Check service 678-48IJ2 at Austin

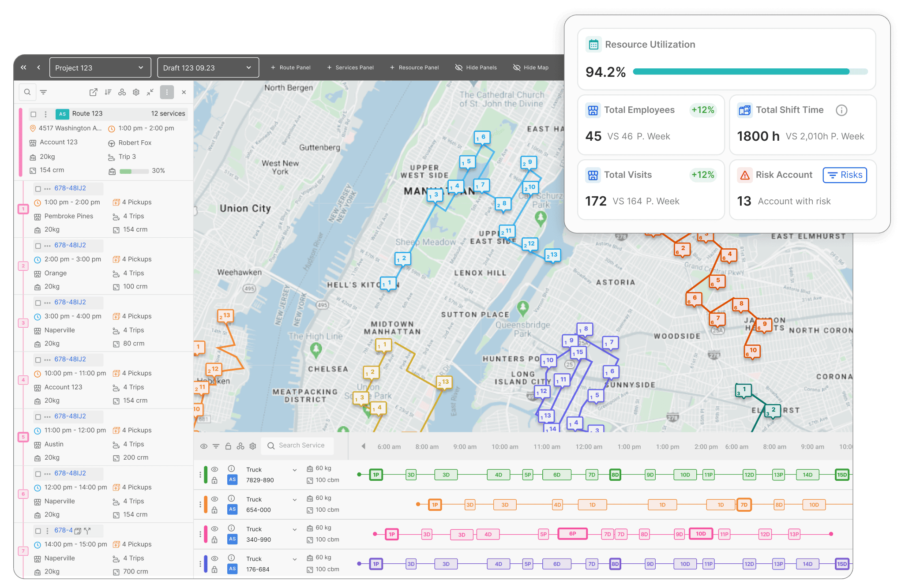tap(38, 417)
